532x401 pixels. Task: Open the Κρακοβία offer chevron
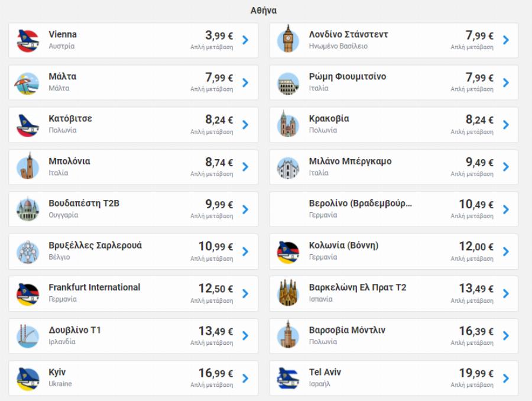coord(505,125)
